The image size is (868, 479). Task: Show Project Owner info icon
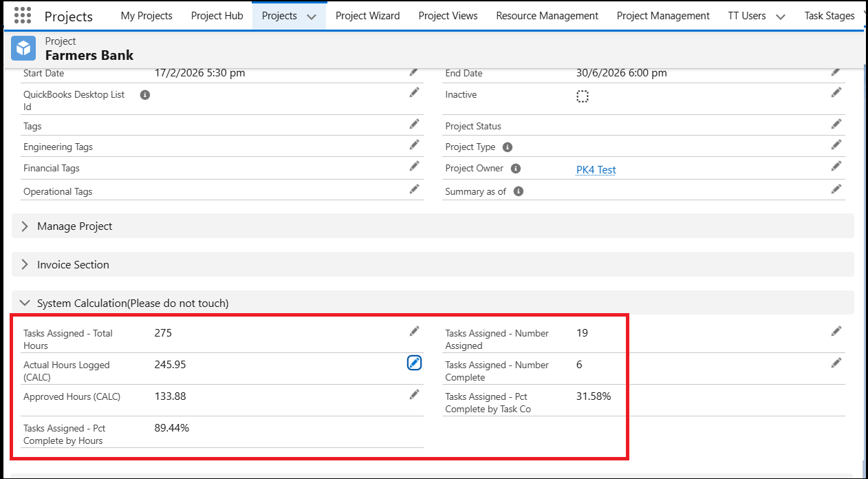(516, 169)
